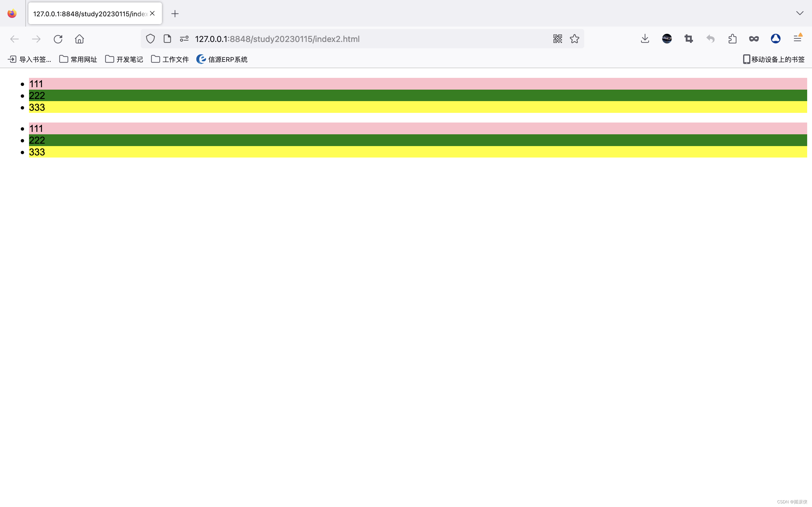812x507 pixels.
Task: Click the new tab plus button
Action: [x=175, y=13]
